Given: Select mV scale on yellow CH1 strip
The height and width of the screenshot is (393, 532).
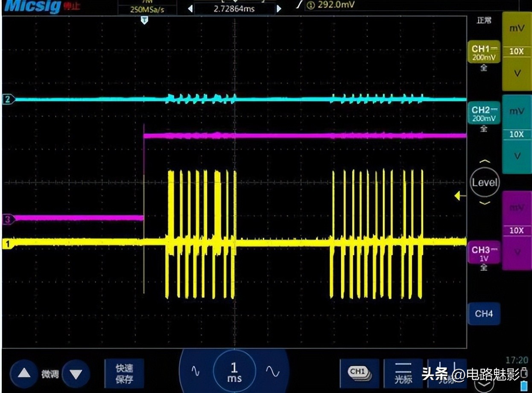Looking at the screenshot, I should pyautogui.click(x=517, y=28).
